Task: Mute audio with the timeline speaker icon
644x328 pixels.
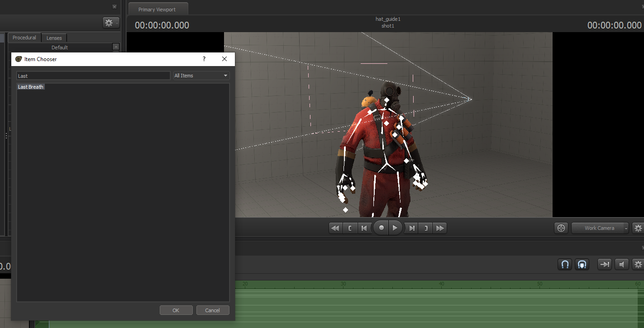Action: (x=622, y=264)
